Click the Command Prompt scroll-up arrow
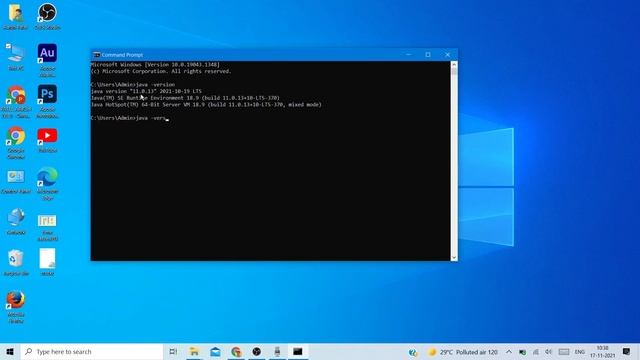 pos(454,64)
